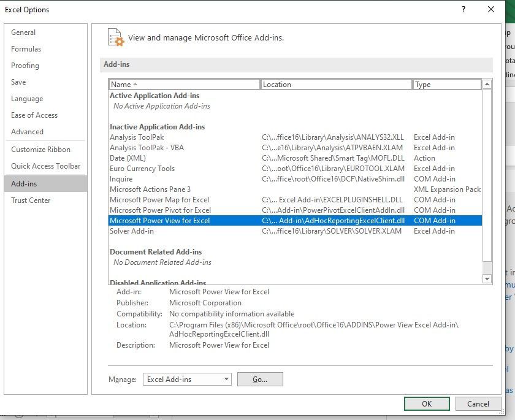Sort add-ins by Name column

pos(185,85)
